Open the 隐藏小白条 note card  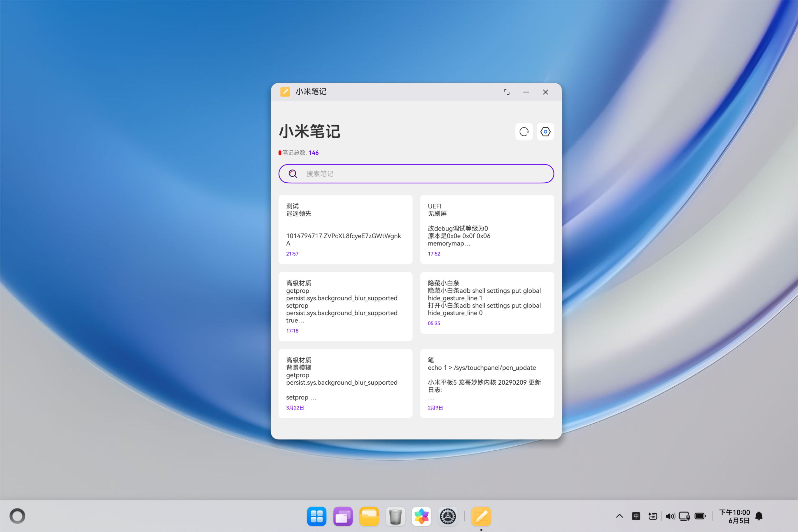point(487,303)
